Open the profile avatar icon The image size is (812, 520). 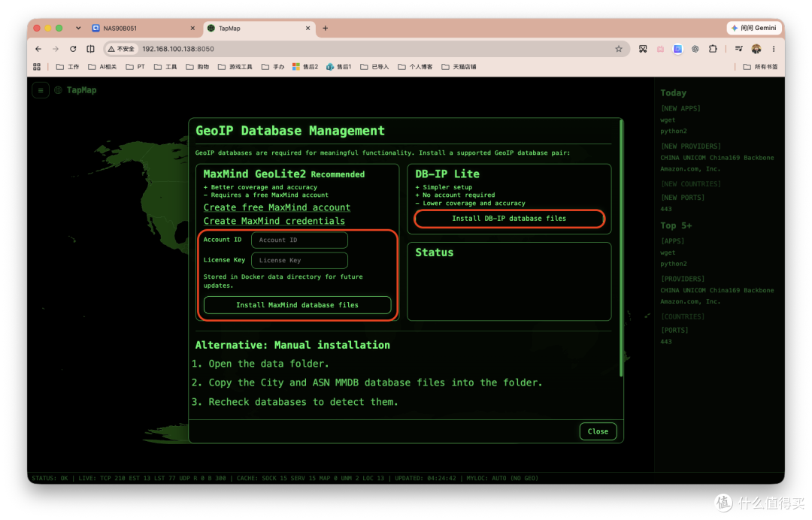click(x=756, y=49)
